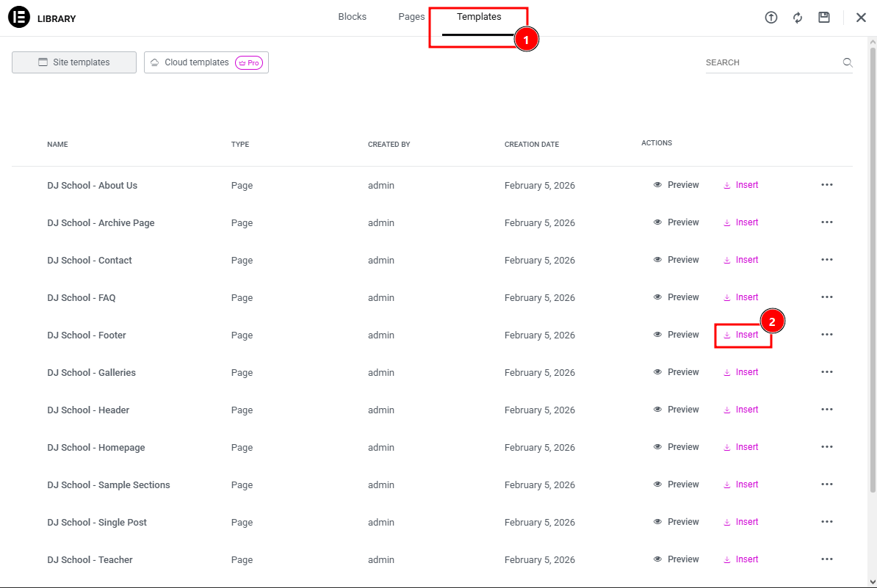This screenshot has width=877, height=588.
Task: Choose the Site templates source
Action: pos(74,62)
